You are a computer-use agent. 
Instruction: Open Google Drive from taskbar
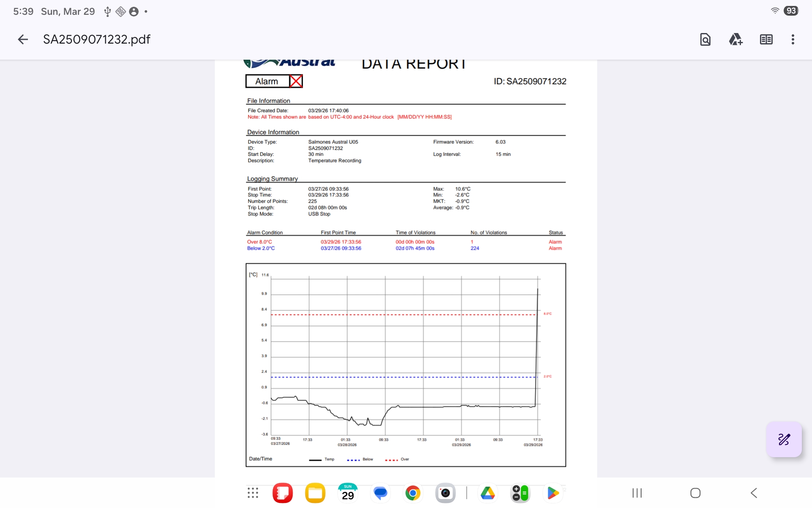pos(488,493)
